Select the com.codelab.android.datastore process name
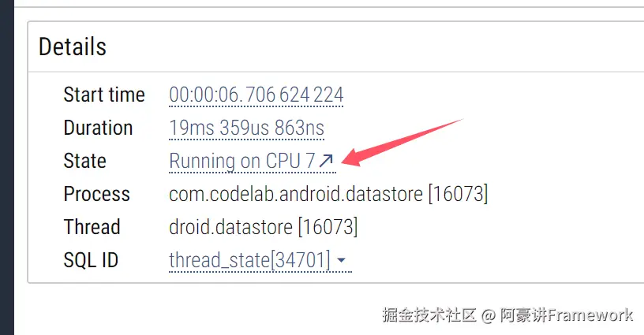The height and width of the screenshot is (335, 644). (295, 195)
